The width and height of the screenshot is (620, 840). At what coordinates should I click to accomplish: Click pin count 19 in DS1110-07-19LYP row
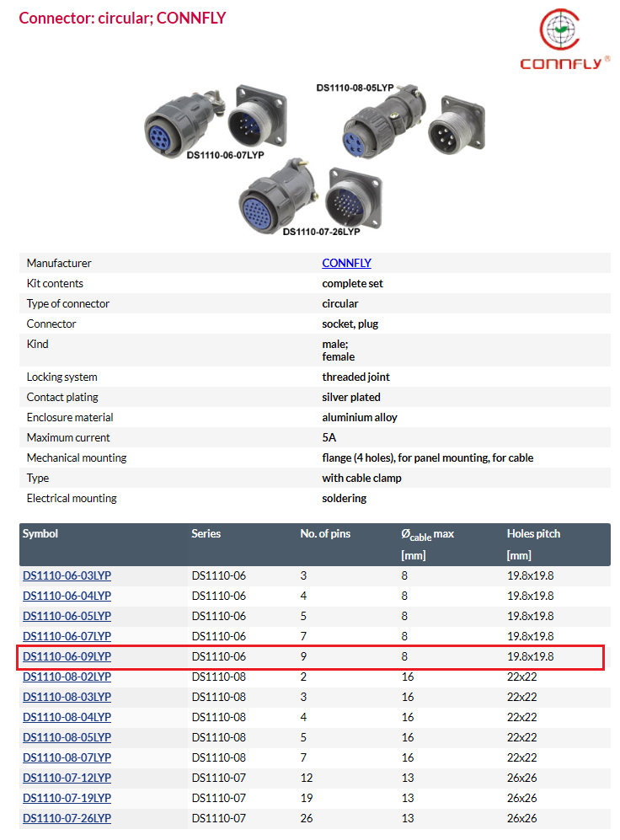[x=307, y=798]
